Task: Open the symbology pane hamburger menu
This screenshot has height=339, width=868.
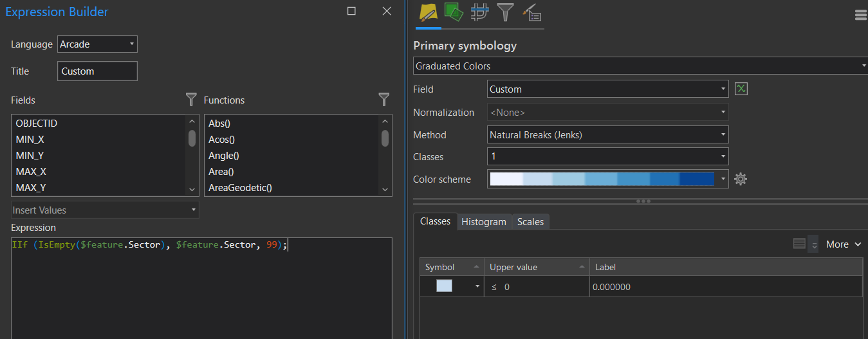Action: point(861,15)
